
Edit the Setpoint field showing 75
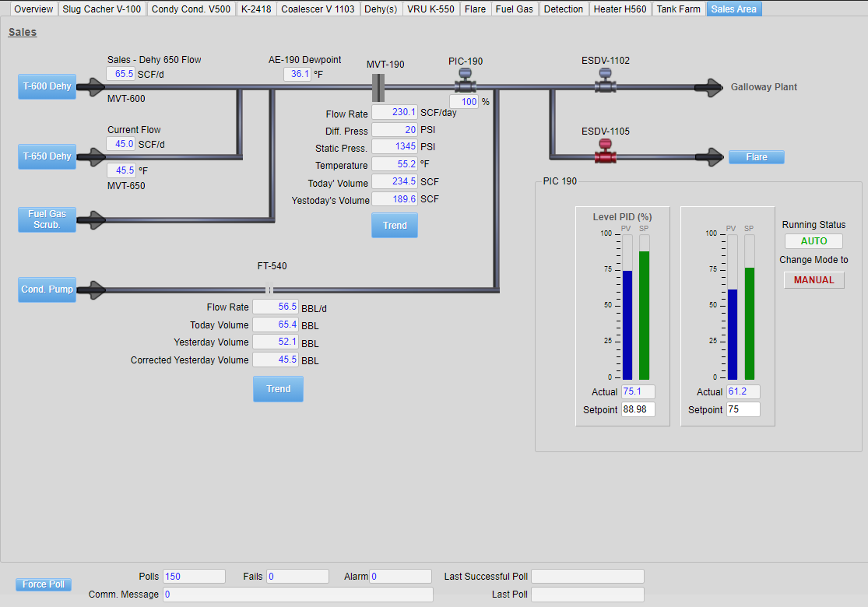(743, 409)
